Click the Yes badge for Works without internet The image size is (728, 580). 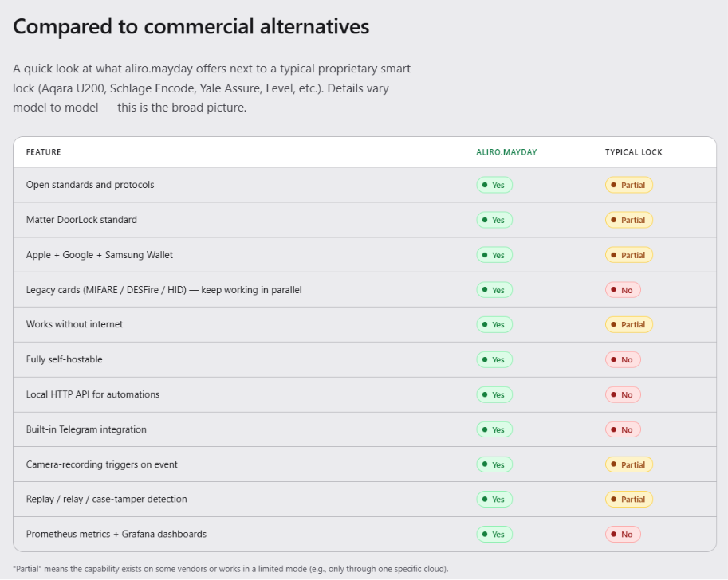pos(494,325)
